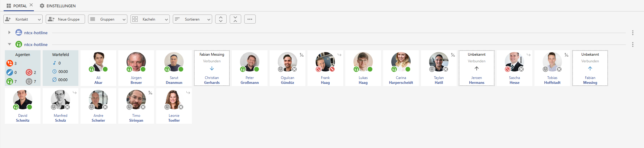Click the missed-call icon on Ogulcan Gündüz tile
Image resolution: width=644 pixels, height=148 pixels.
coord(302,55)
